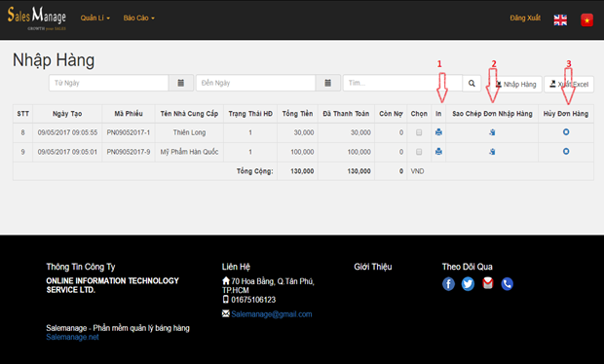Click the 09/05/2017 09:05:55 date cell

click(67, 132)
